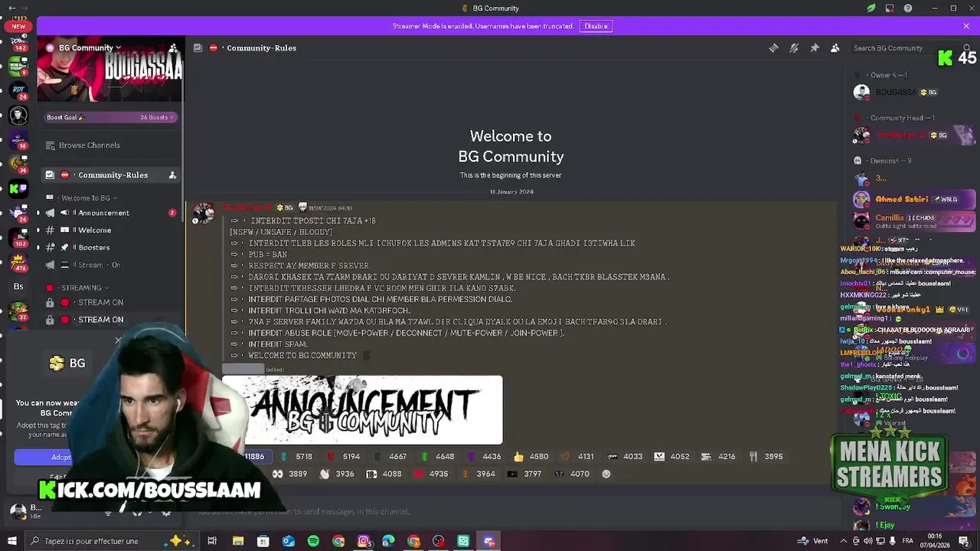
Task: Open the Inbox icon in title bar
Action: pos(890,8)
